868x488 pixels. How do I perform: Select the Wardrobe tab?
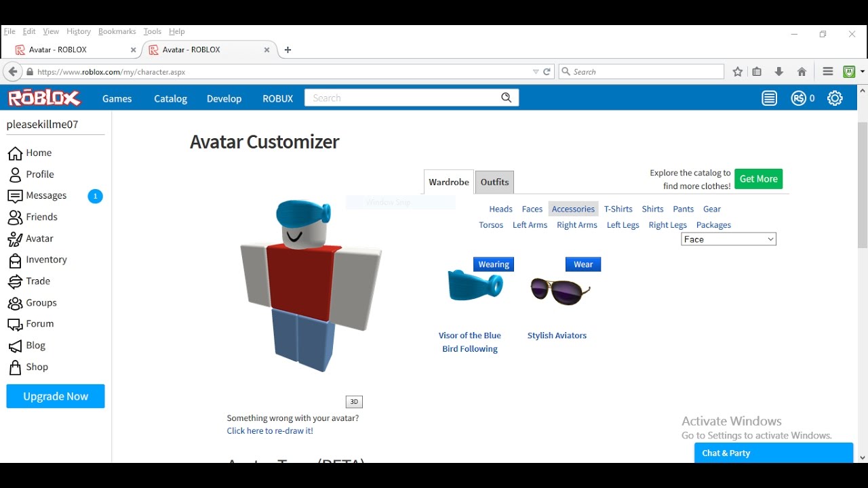(449, 182)
